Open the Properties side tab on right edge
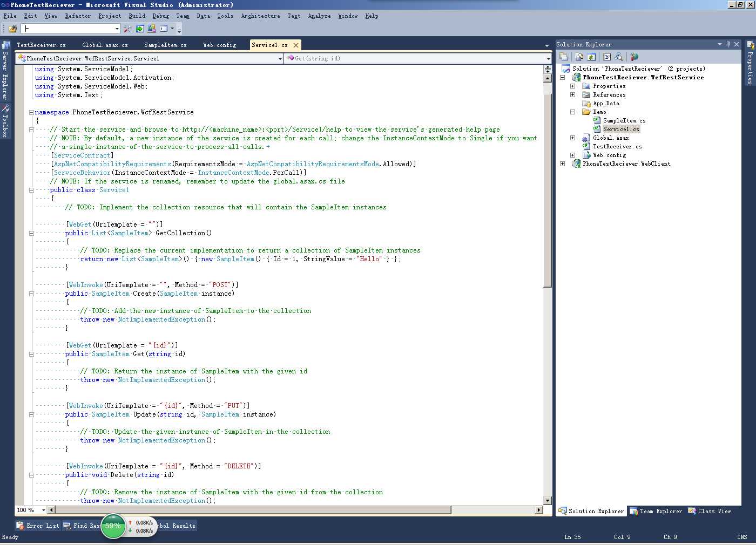 [750, 62]
